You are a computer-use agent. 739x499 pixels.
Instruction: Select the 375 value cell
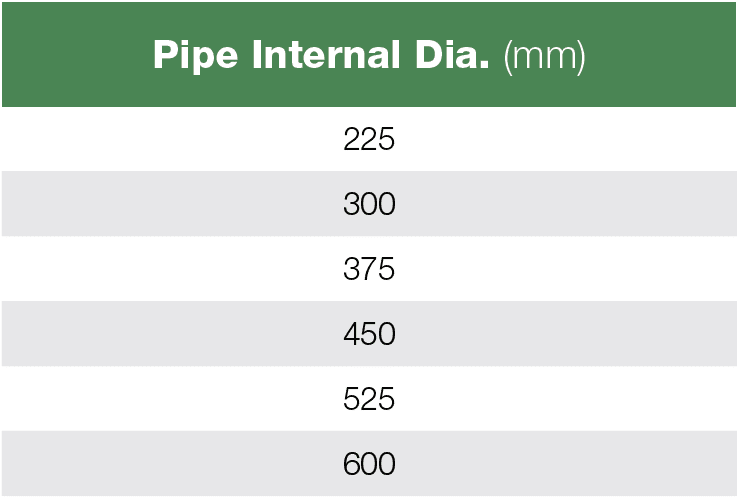369,269
